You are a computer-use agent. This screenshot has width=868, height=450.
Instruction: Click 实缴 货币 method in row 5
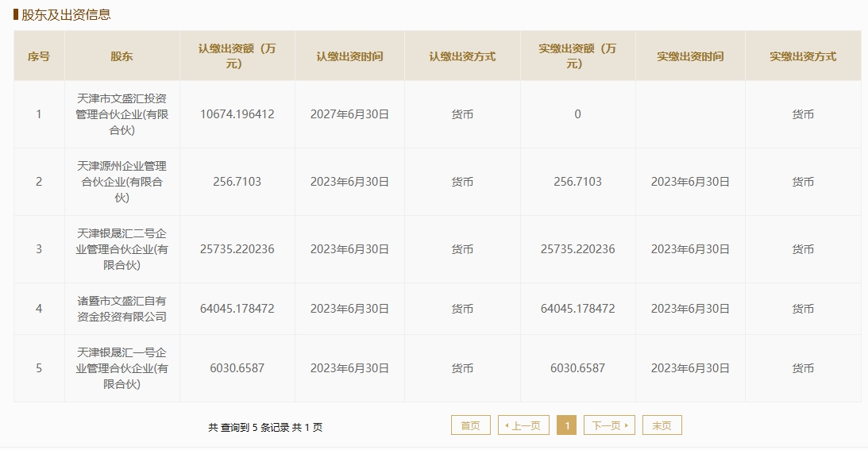tap(803, 368)
